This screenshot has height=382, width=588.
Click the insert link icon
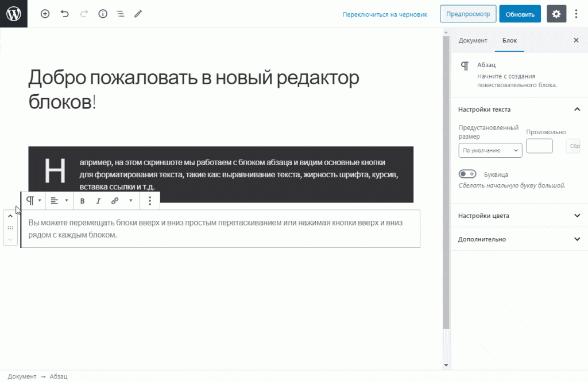click(x=114, y=201)
